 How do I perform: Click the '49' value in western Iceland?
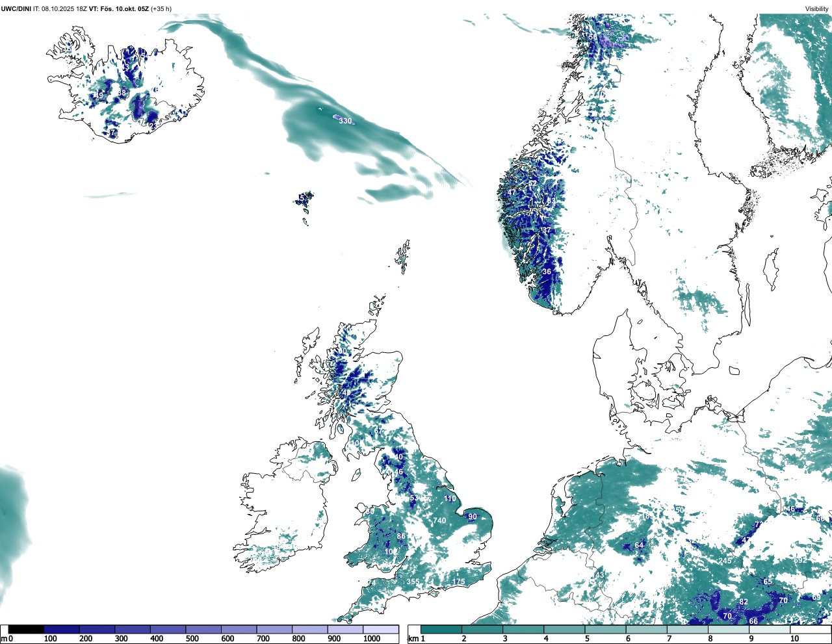pos(99,95)
